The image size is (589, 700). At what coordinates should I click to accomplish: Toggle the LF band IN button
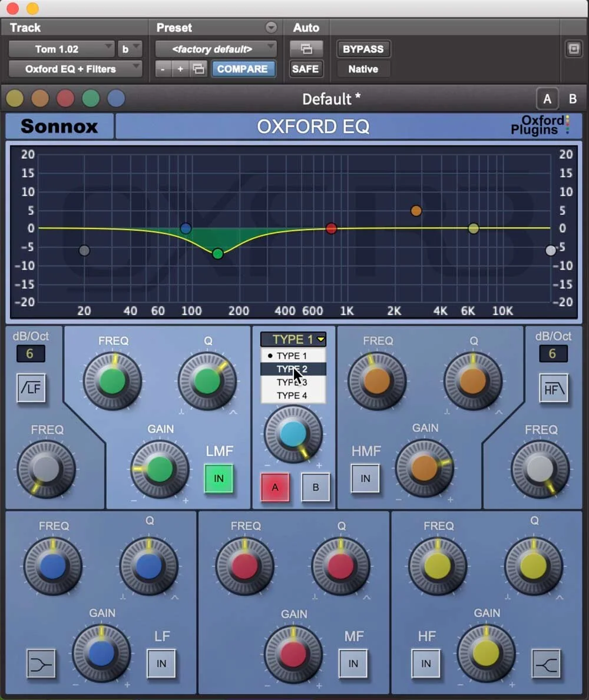(x=161, y=664)
